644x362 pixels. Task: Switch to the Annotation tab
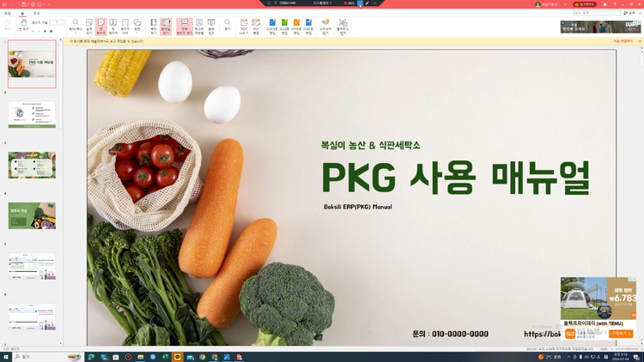[37, 13]
